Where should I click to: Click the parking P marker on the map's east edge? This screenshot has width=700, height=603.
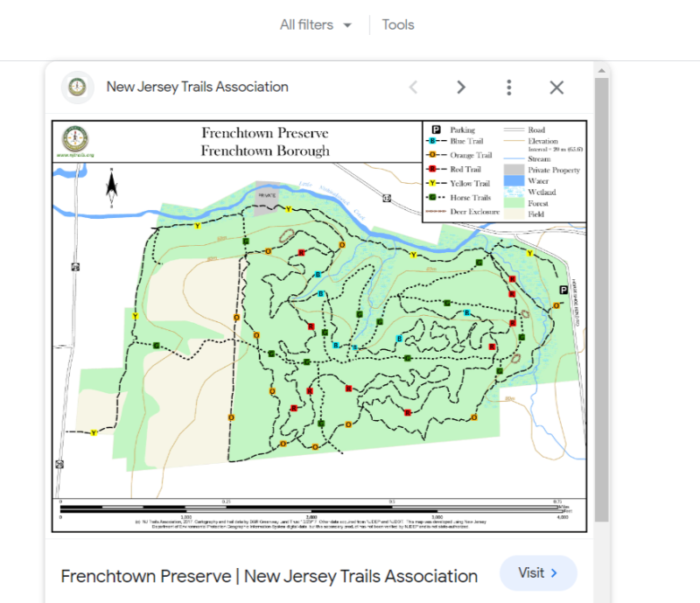[563, 291]
